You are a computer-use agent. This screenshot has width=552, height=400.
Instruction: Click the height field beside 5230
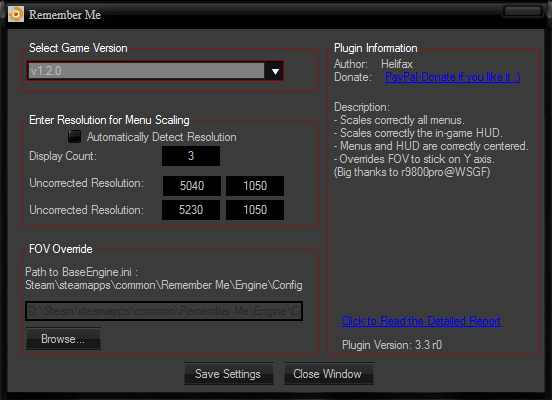[x=255, y=210]
